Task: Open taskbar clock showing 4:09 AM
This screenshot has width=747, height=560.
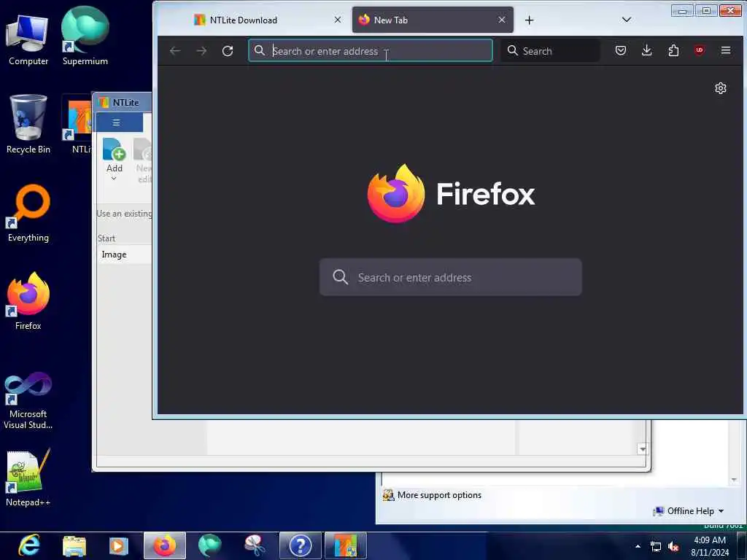Action: point(709,546)
